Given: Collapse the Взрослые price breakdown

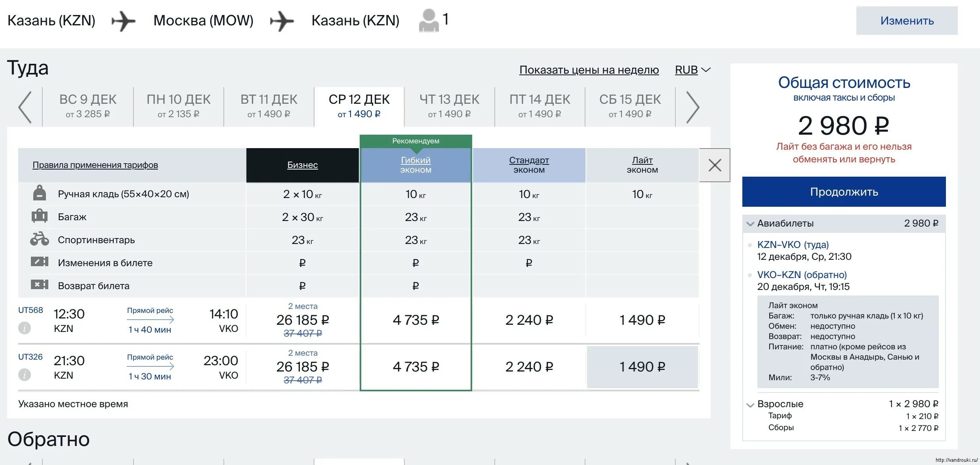Looking at the screenshot, I should (x=750, y=405).
